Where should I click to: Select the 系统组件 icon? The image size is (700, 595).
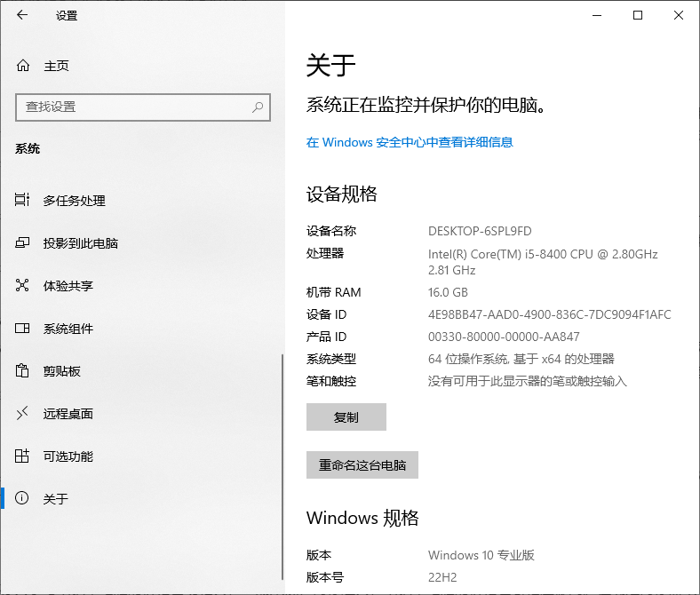click(22, 329)
